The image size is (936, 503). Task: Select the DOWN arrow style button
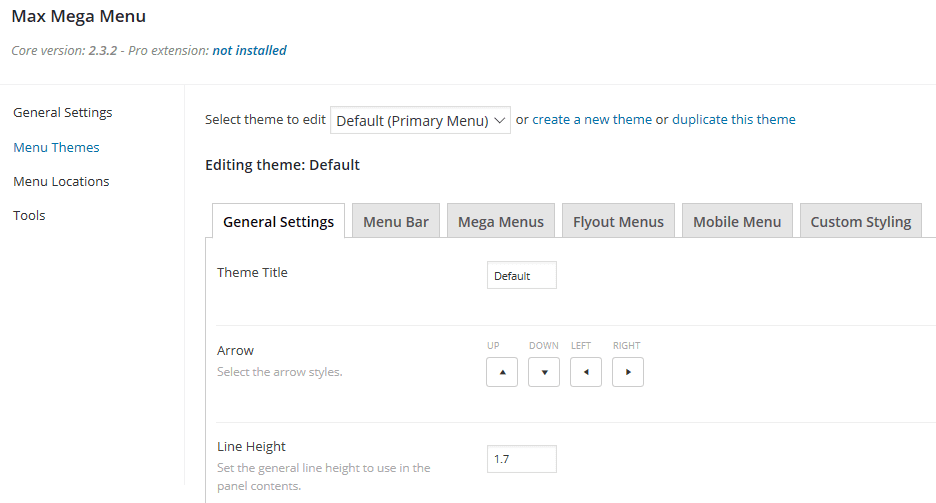pos(544,372)
